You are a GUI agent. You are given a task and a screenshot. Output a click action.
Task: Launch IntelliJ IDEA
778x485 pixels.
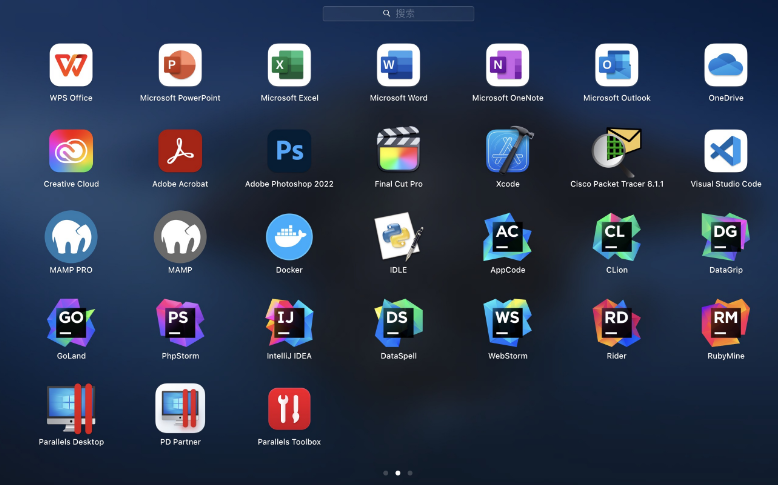289,323
